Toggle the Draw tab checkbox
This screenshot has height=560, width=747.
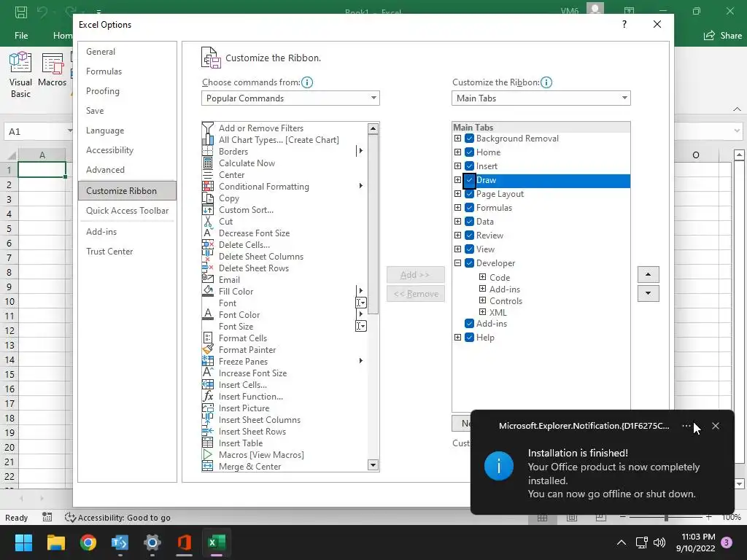point(469,180)
